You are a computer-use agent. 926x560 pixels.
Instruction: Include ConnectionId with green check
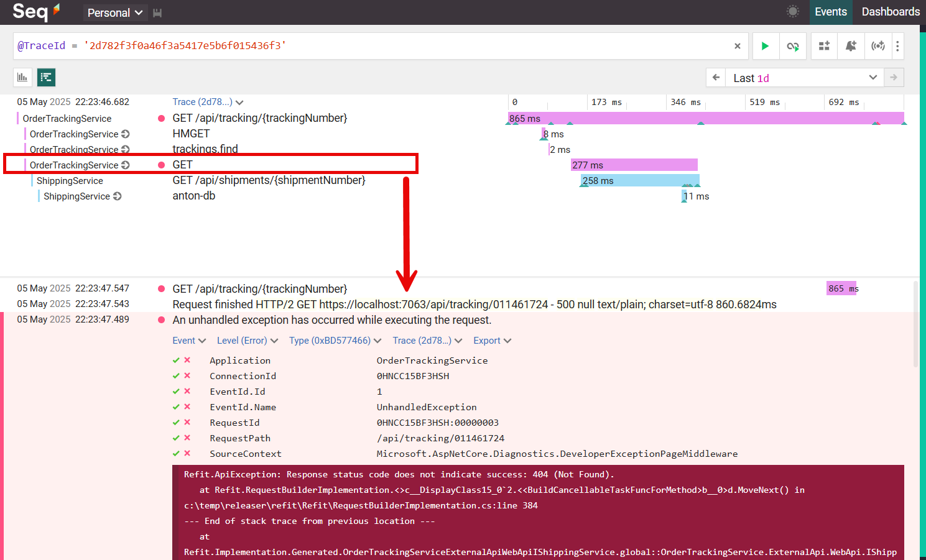click(x=176, y=376)
